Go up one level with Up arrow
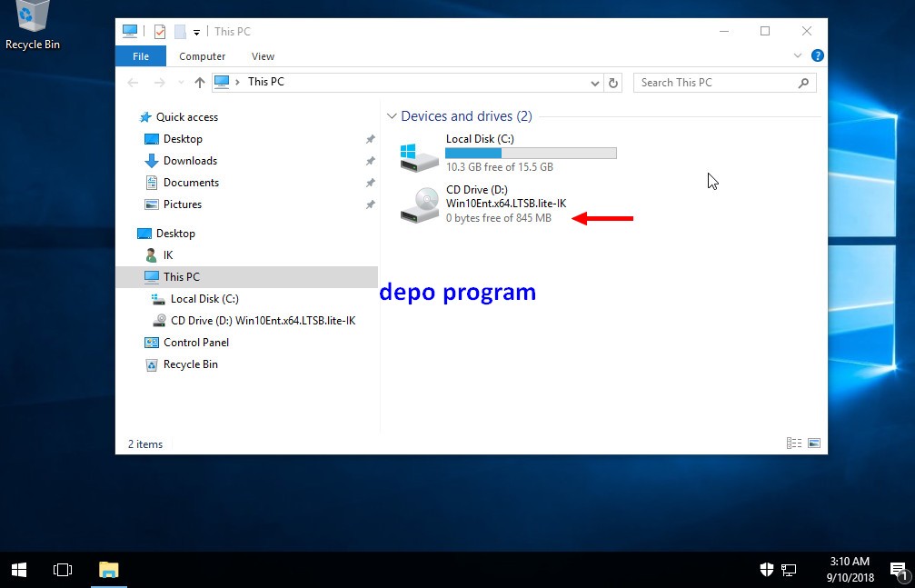915x588 pixels. 200,83
